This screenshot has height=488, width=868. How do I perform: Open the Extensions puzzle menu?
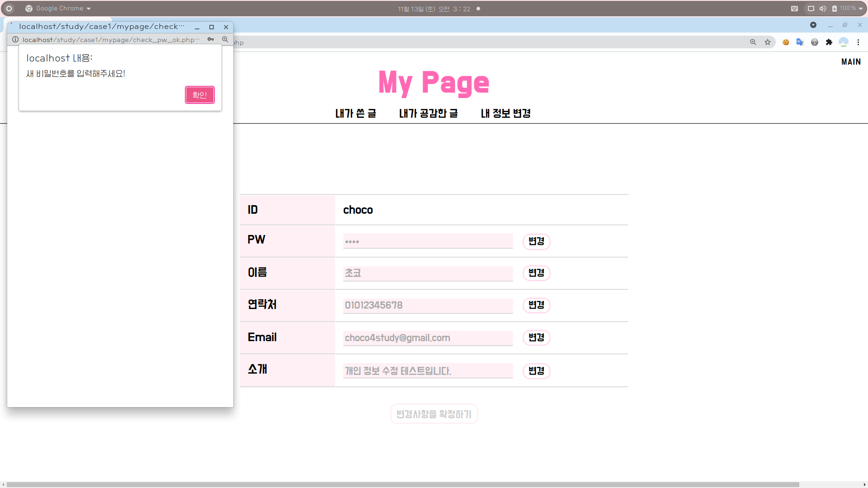click(829, 42)
